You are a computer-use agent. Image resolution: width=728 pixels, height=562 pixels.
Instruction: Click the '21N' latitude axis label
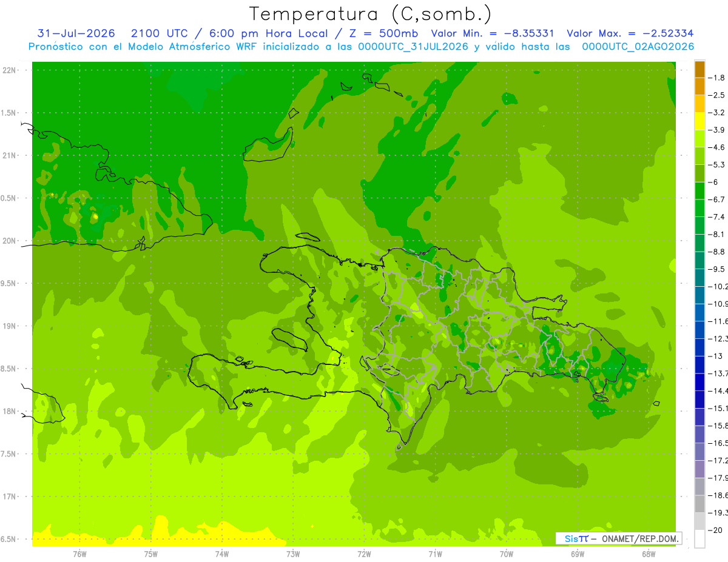coord(10,155)
